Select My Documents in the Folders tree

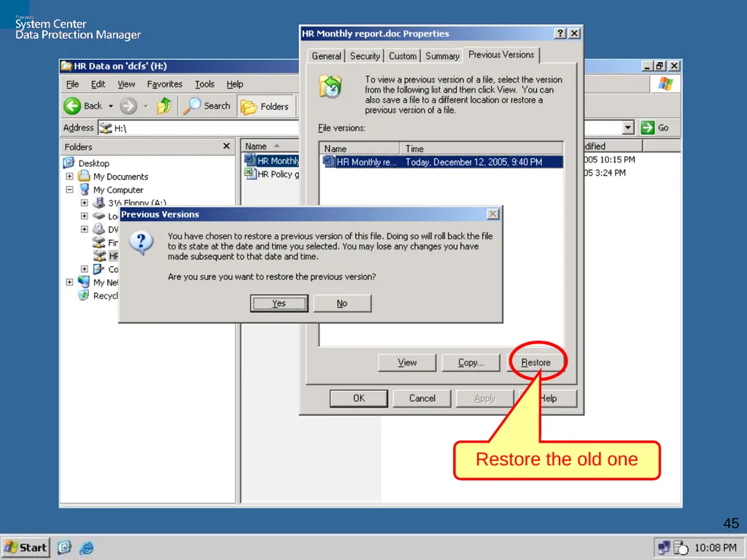click(120, 176)
